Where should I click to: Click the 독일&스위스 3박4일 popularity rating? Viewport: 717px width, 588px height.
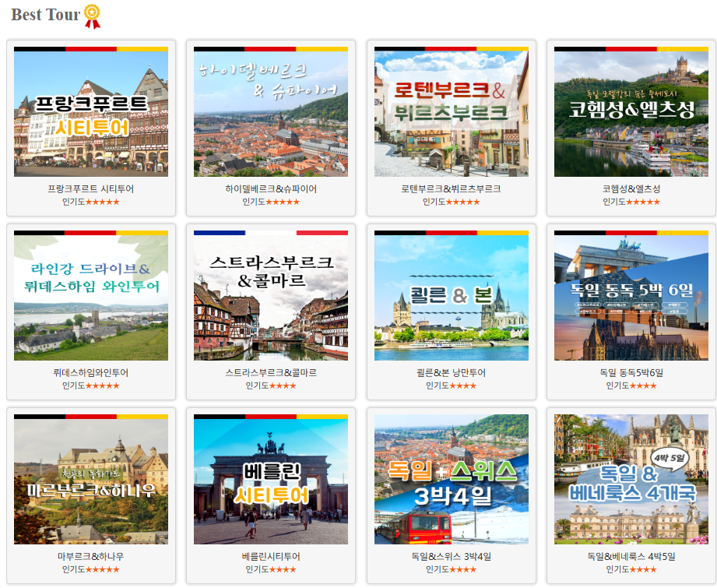[x=451, y=570]
